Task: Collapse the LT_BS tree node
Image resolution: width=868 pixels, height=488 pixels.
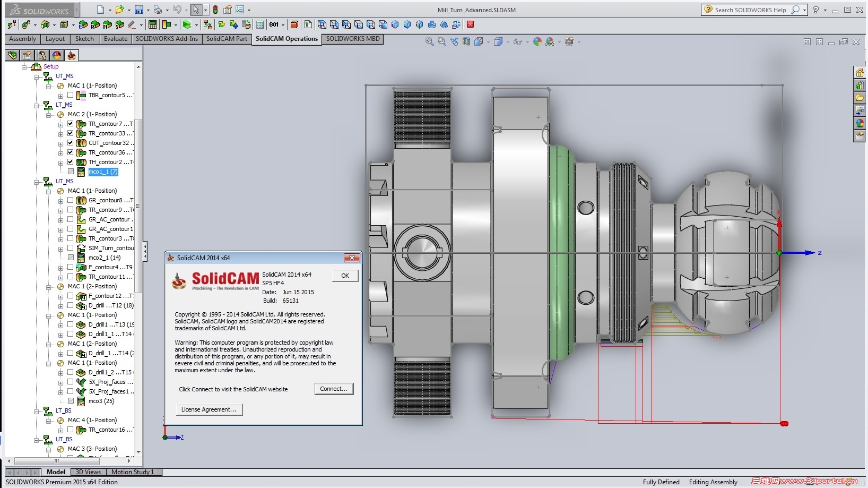Action: 37,411
